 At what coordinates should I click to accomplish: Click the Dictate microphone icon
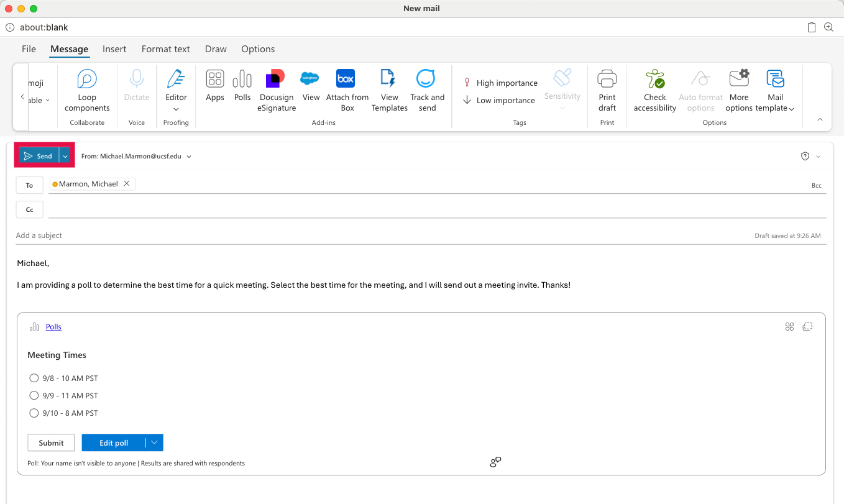click(x=137, y=79)
